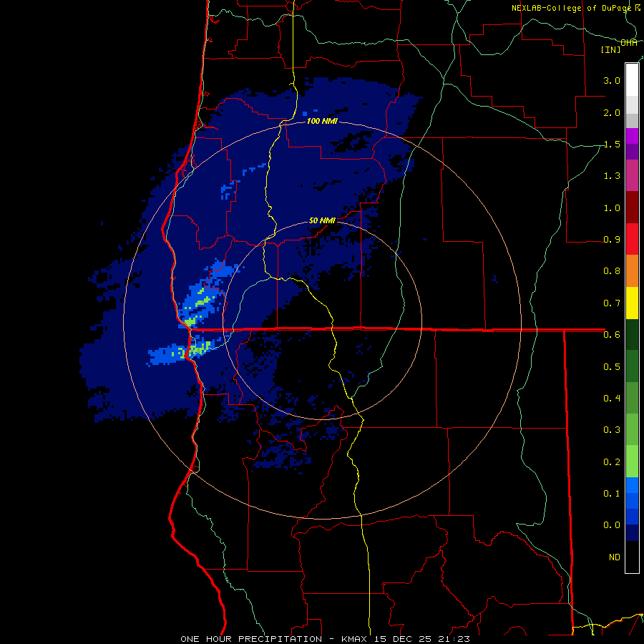
Task: Click the 50 NMI range ring label
Action: pos(322,220)
